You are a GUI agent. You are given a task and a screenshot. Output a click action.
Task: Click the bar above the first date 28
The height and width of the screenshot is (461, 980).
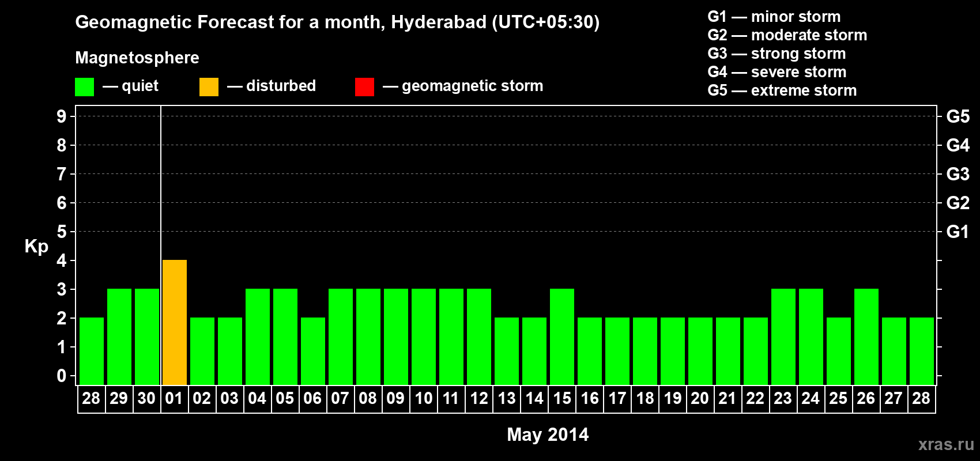click(x=92, y=352)
